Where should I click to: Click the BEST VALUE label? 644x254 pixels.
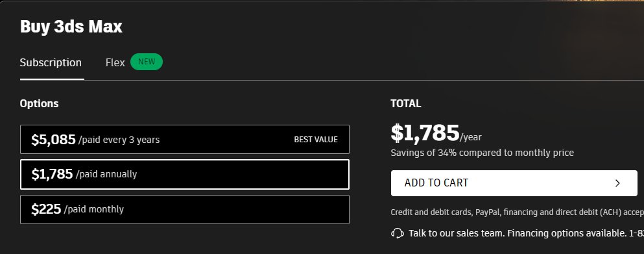316,140
